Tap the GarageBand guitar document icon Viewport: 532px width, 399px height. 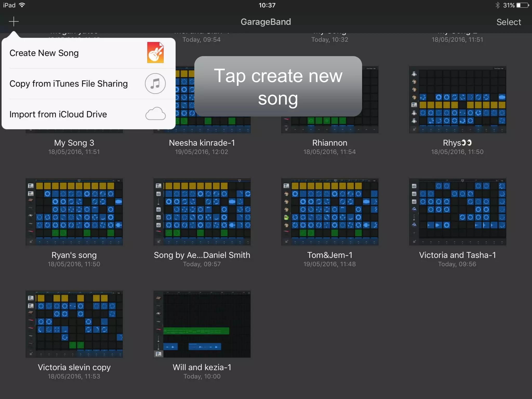pyautogui.click(x=155, y=52)
